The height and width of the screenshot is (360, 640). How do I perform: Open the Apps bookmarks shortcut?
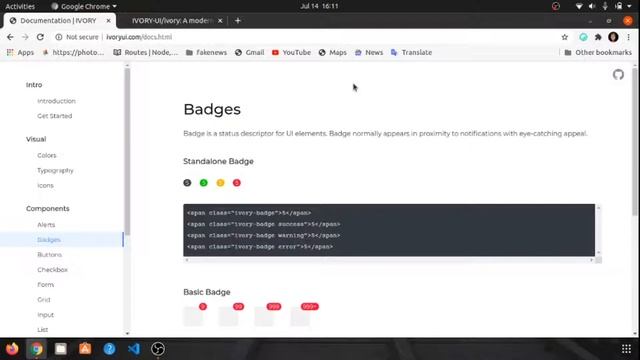[x=20, y=53]
